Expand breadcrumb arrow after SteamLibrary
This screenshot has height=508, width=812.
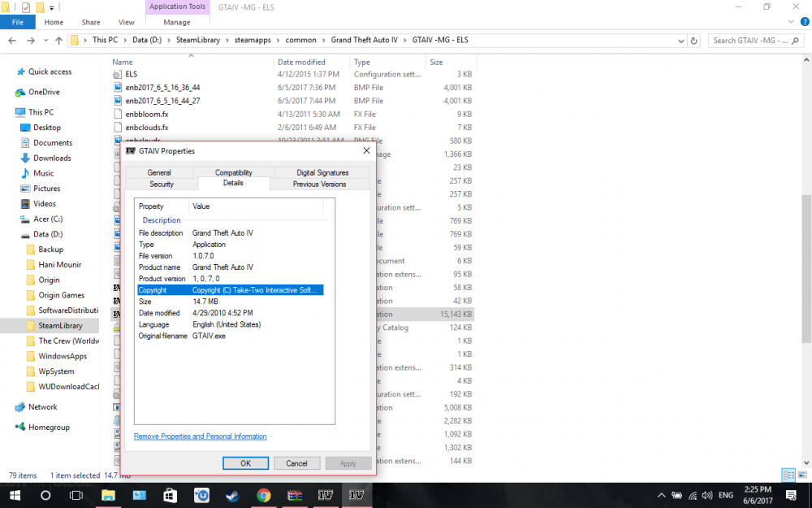(227, 40)
